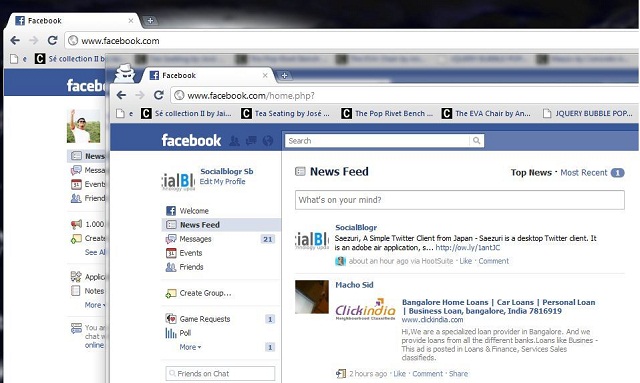640x383 pixels.
Task: Open the SocialBlogr post author link
Action: click(x=356, y=227)
